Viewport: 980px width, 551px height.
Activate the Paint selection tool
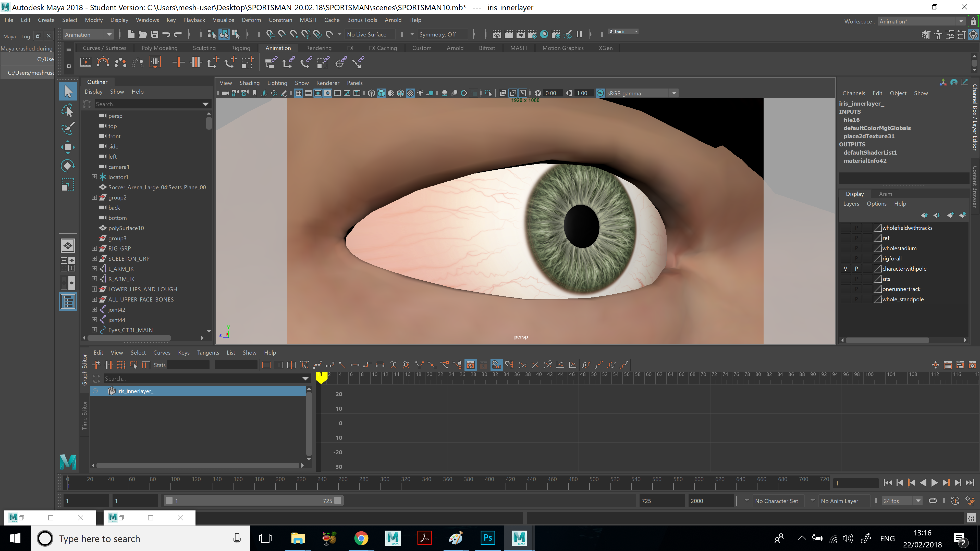pyautogui.click(x=68, y=129)
